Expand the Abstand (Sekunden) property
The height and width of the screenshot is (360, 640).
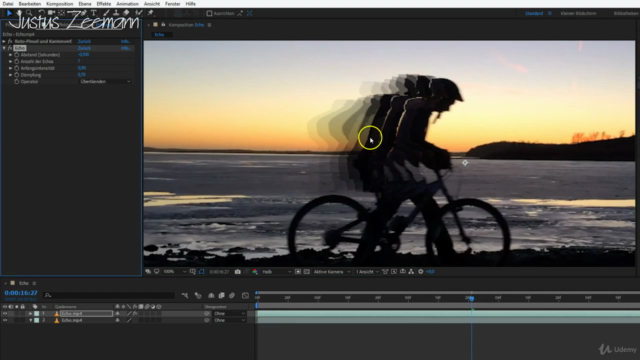pyautogui.click(x=11, y=55)
